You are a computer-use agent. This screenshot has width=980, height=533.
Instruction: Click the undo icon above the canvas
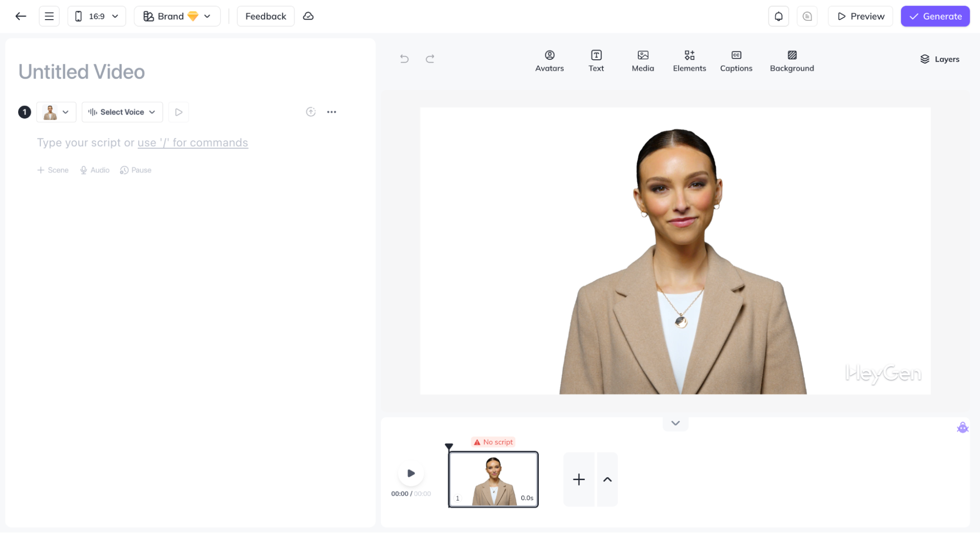404,59
